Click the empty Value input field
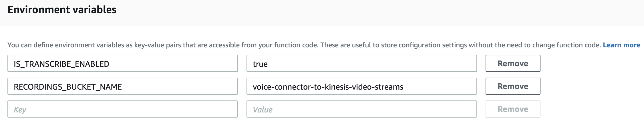The width and height of the screenshot is (644, 125). tap(361, 109)
